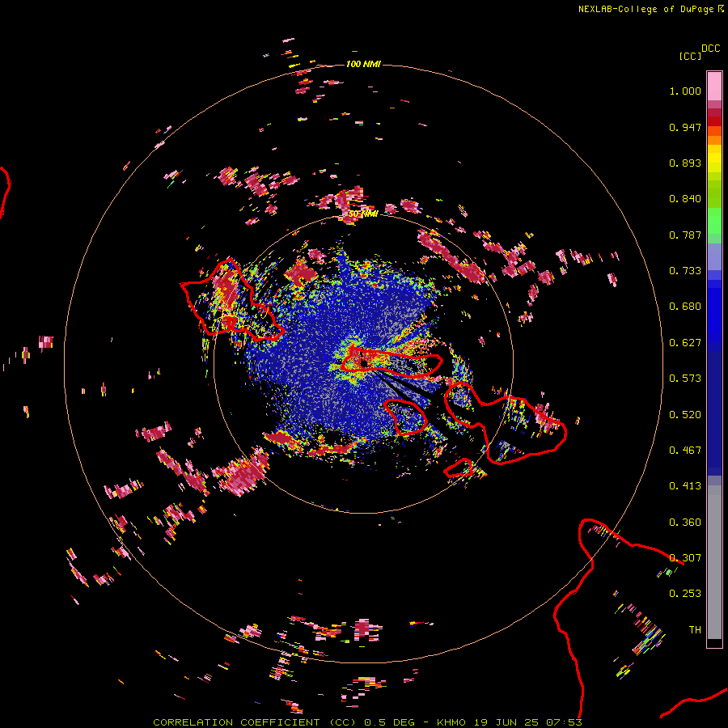This screenshot has height=728, width=728.
Task: Click the 0.840 legend value
Action: pyautogui.click(x=685, y=199)
